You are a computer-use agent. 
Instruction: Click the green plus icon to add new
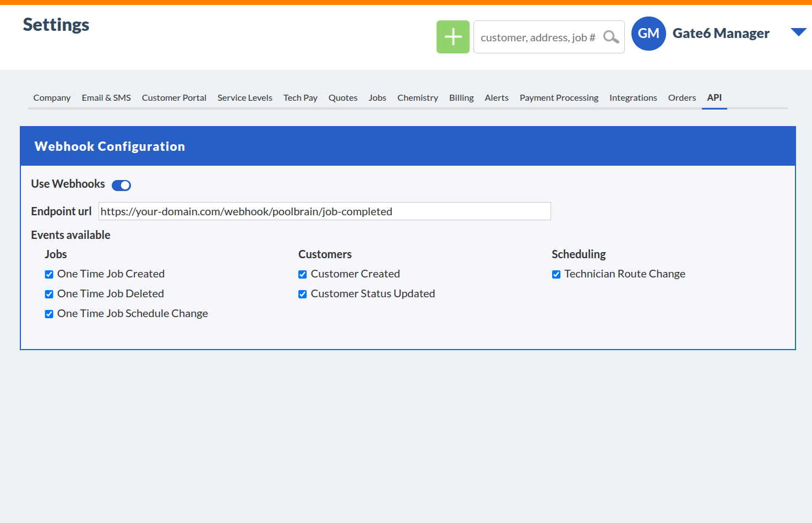[x=453, y=37]
